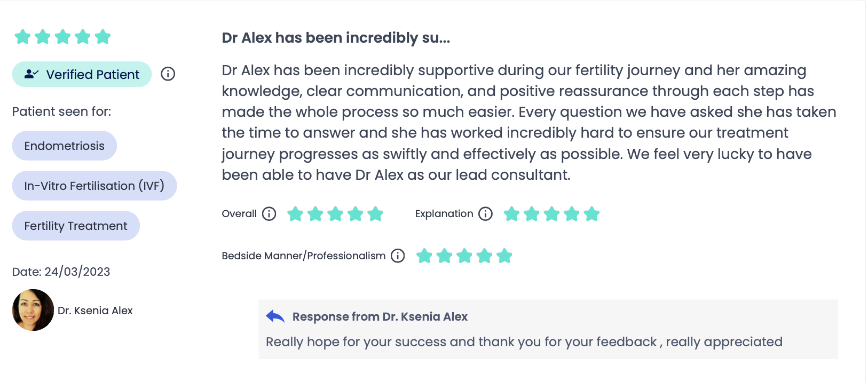
Task: Click the Explanation rating info icon
Action: [x=485, y=214]
